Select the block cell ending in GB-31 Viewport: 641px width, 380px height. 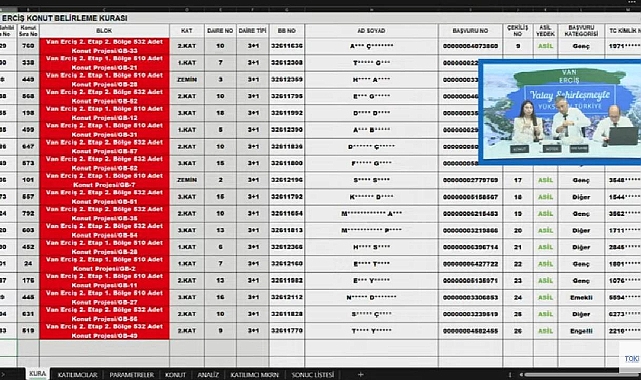[104, 130]
